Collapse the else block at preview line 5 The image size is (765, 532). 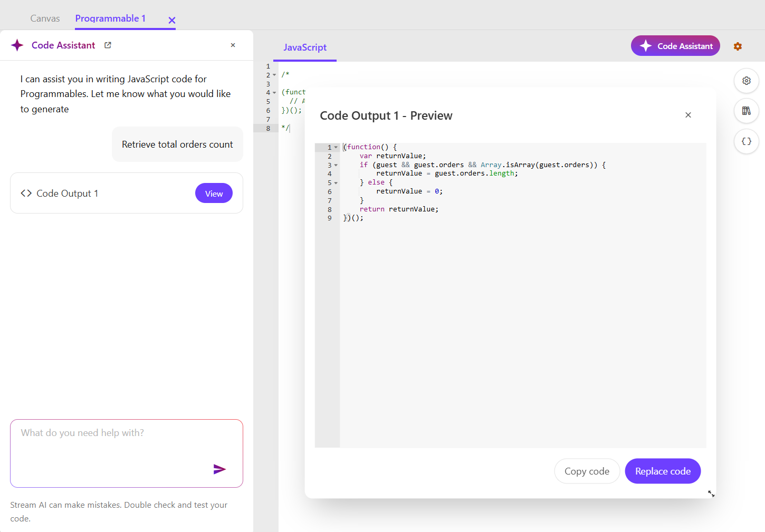(336, 182)
